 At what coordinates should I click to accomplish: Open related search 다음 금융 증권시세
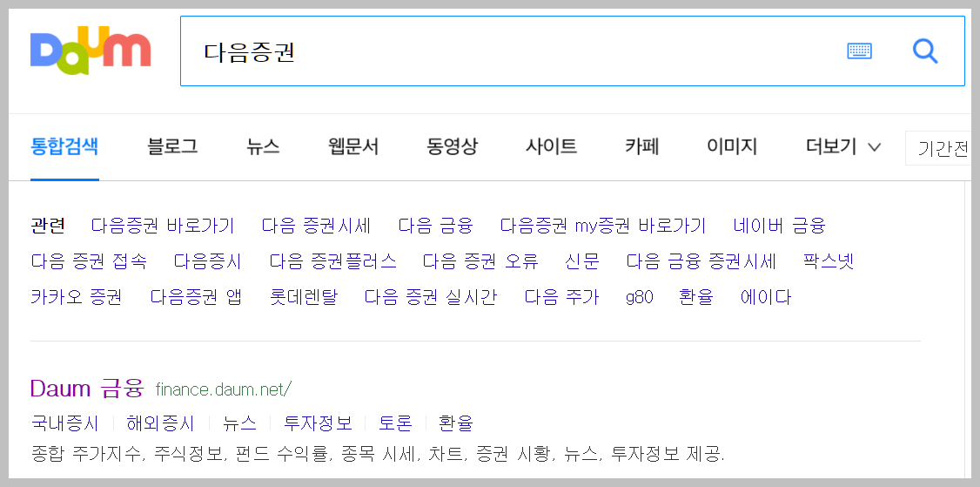[701, 261]
